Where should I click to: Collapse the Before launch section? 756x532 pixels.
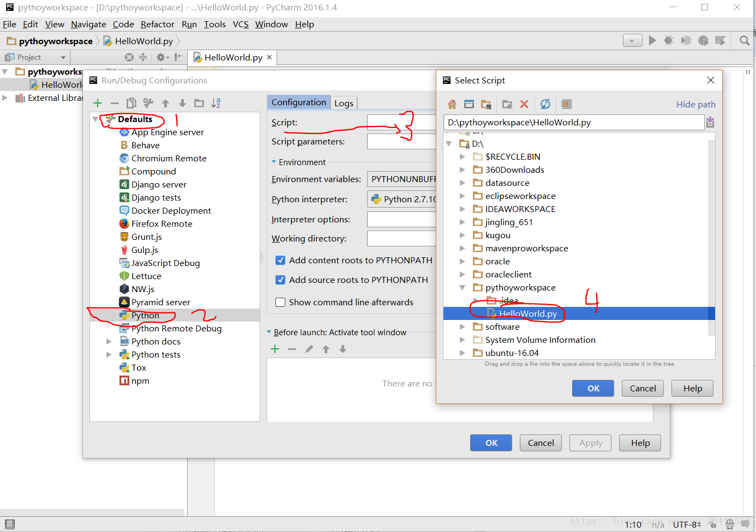(269, 332)
